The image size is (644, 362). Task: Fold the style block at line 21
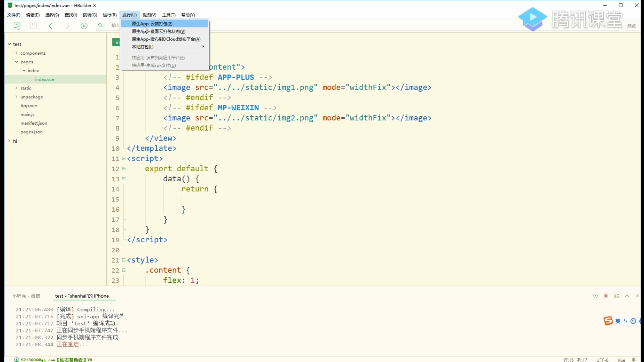tap(124, 260)
